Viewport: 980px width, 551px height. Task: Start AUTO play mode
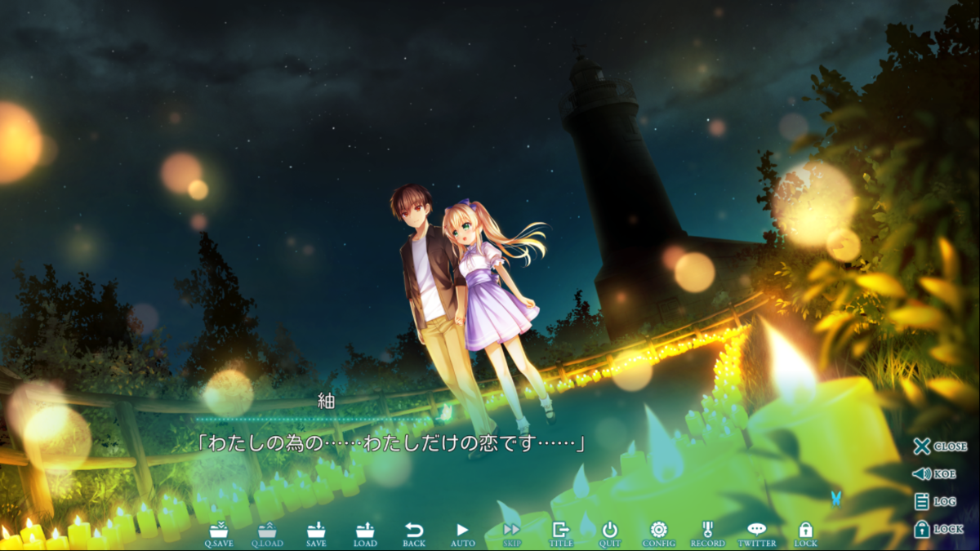pyautogui.click(x=463, y=535)
